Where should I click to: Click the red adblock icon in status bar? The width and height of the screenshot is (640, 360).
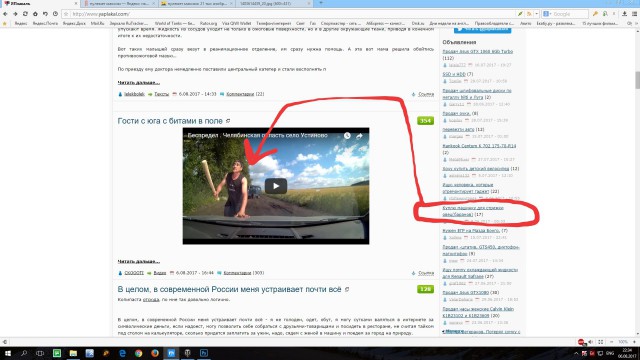[x=581, y=342]
